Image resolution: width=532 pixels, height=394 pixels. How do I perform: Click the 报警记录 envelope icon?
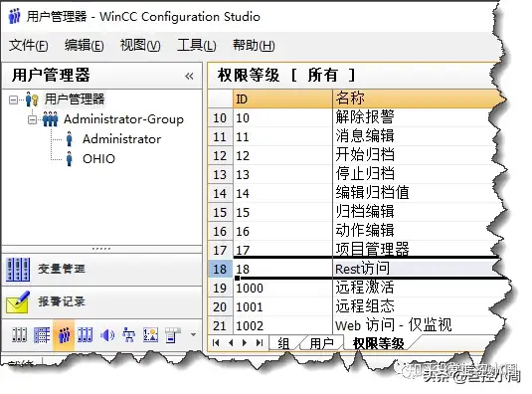click(x=18, y=302)
